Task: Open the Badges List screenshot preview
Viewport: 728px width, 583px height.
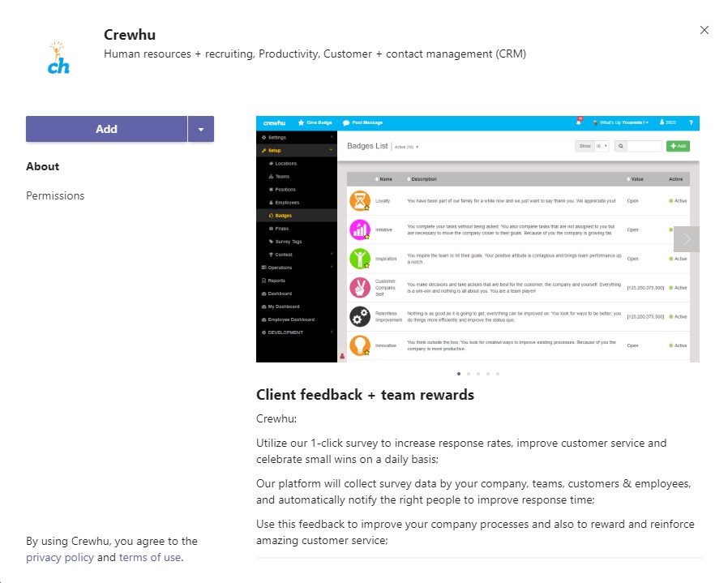Action: [x=477, y=239]
